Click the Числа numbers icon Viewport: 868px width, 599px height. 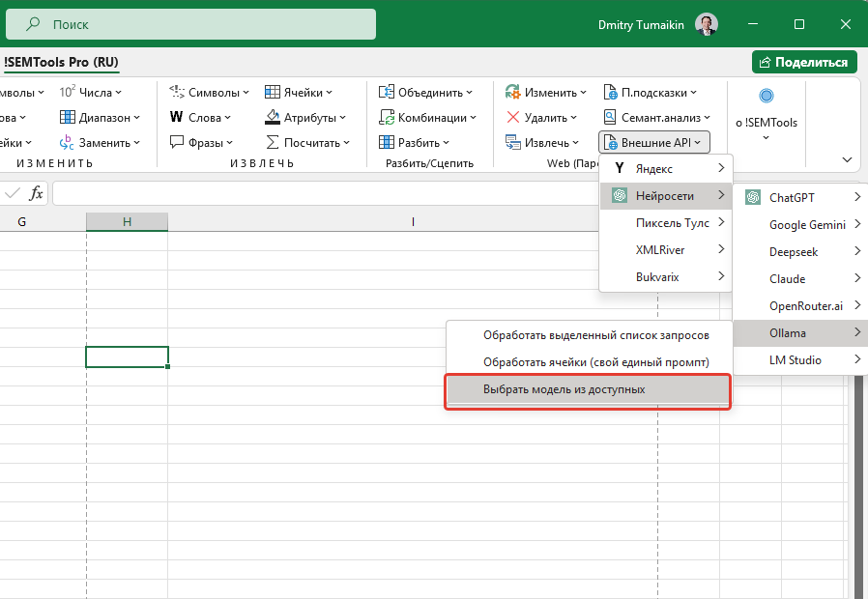(67, 92)
